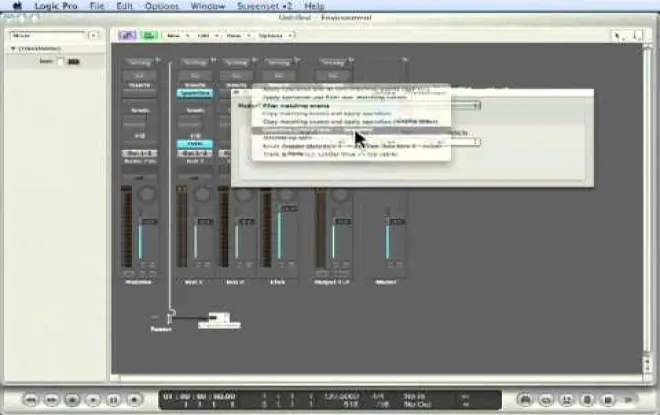The image size is (660, 415).
Task: Solo the Inst 1 channel strip
Action: click(x=207, y=265)
